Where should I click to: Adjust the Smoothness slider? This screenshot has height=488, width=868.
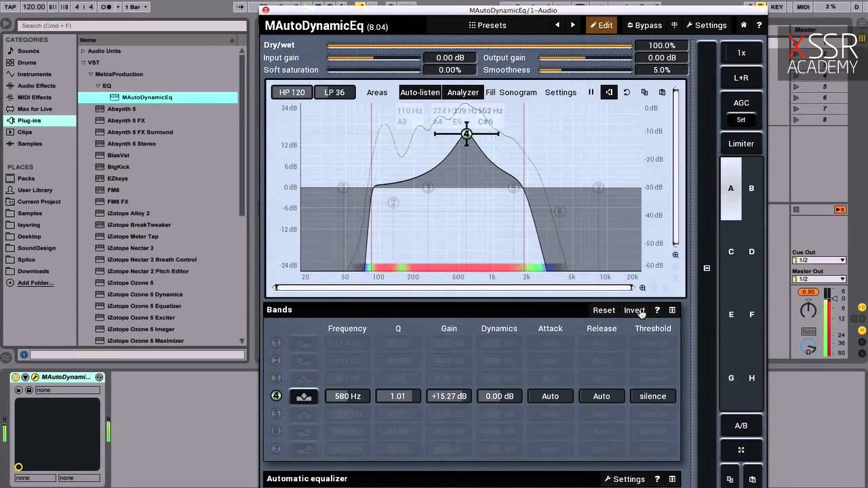pos(585,70)
